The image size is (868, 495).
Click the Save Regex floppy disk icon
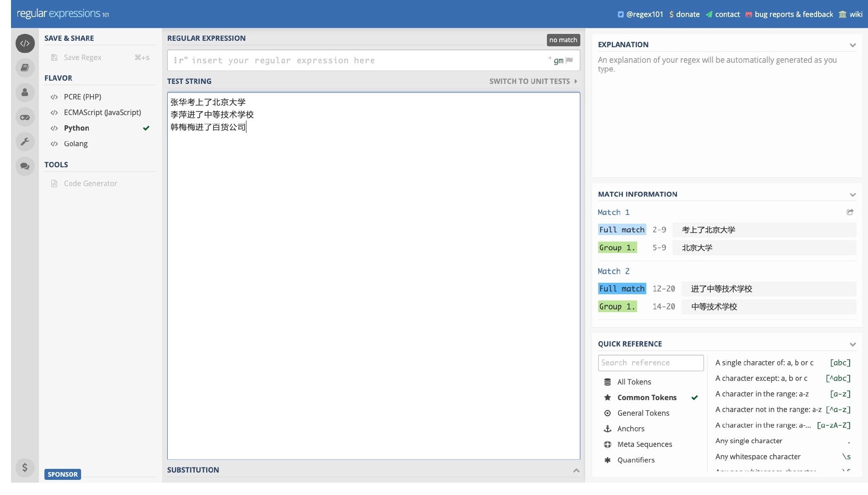point(54,57)
